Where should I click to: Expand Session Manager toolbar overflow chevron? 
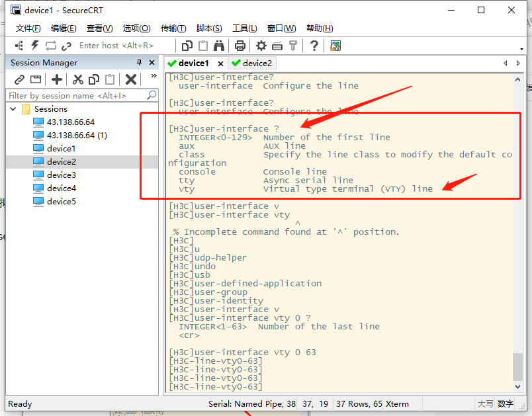154,75
